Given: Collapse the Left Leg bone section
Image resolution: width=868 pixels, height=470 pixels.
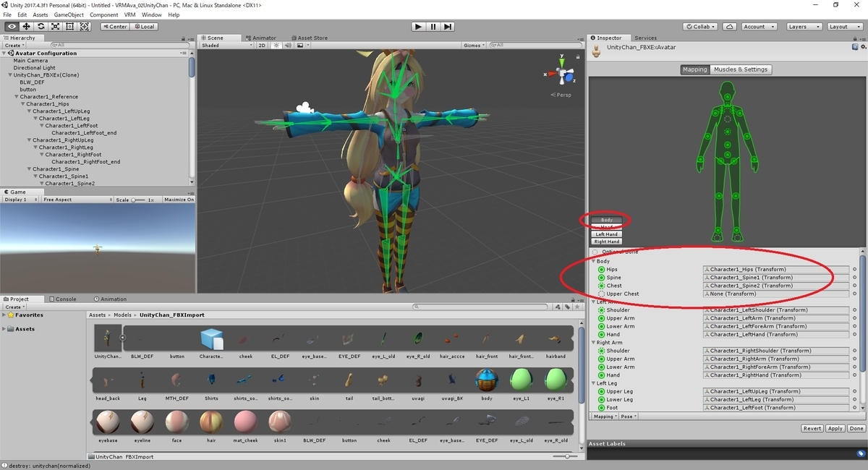Looking at the screenshot, I should point(593,383).
